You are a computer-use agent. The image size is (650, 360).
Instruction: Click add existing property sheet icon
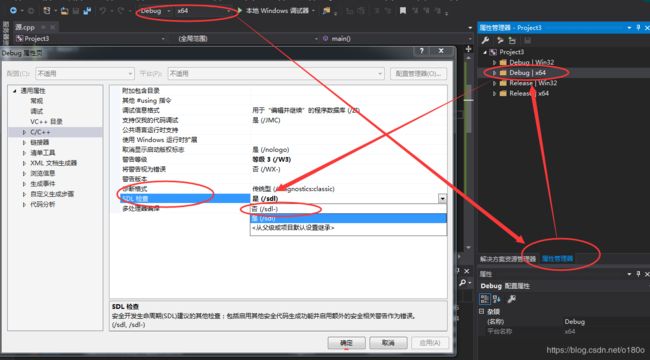pos(512,40)
